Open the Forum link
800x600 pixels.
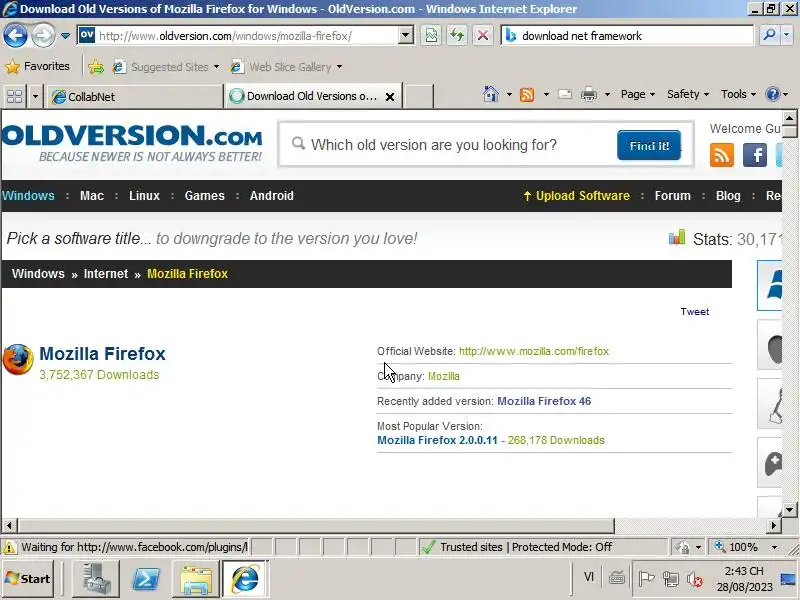point(672,196)
